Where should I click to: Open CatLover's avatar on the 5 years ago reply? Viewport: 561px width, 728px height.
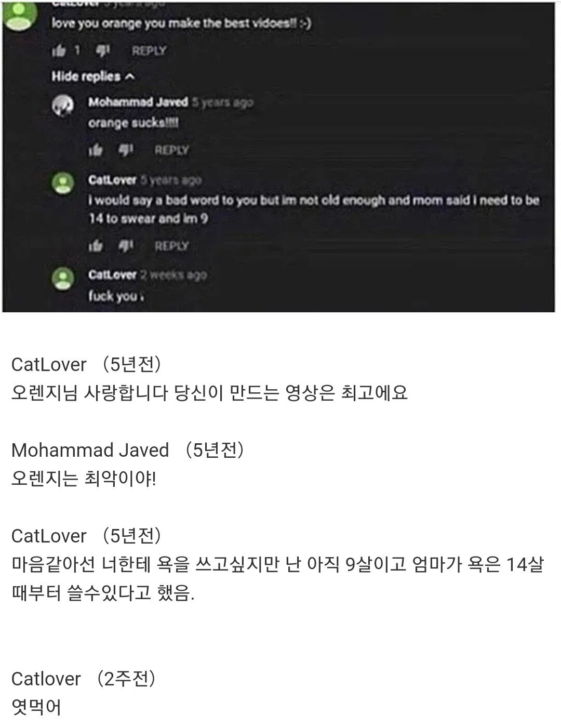coord(64,183)
